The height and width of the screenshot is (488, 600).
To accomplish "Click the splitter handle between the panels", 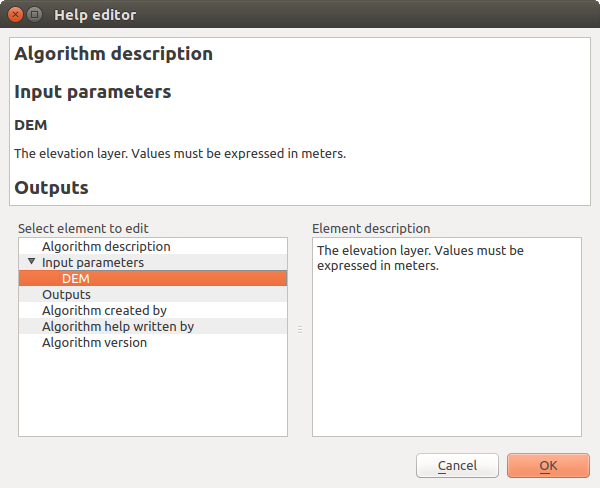I will coord(299,328).
